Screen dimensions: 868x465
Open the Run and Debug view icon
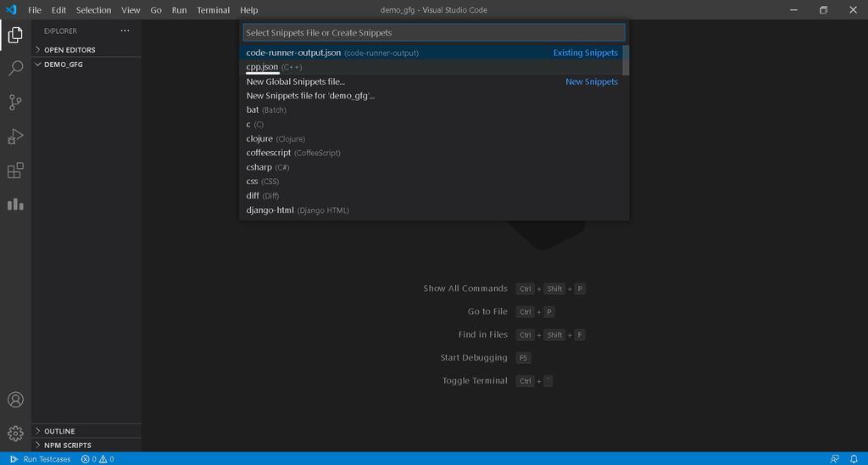(15, 137)
